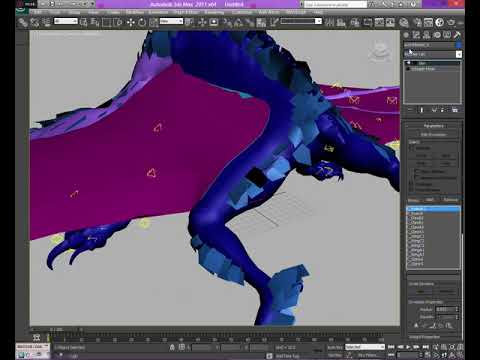480x360 pixels.
Task: Click the Key Filters button
Action: pyautogui.click(x=367, y=355)
